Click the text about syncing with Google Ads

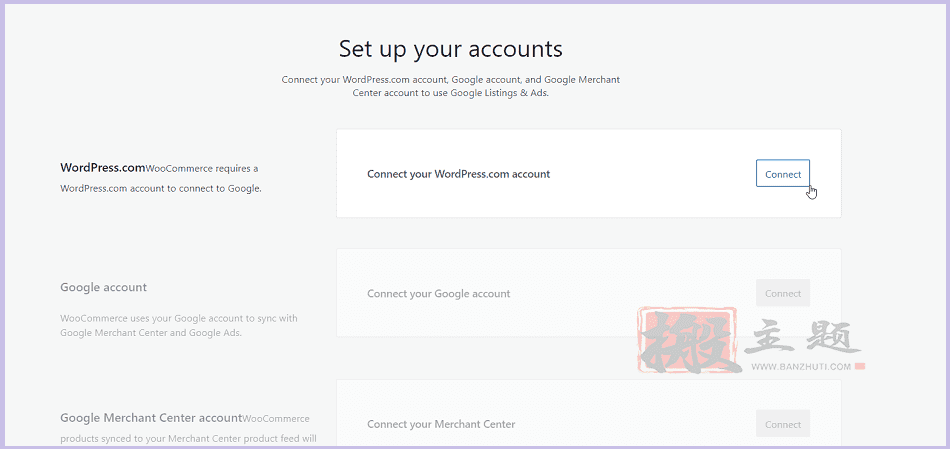point(179,325)
